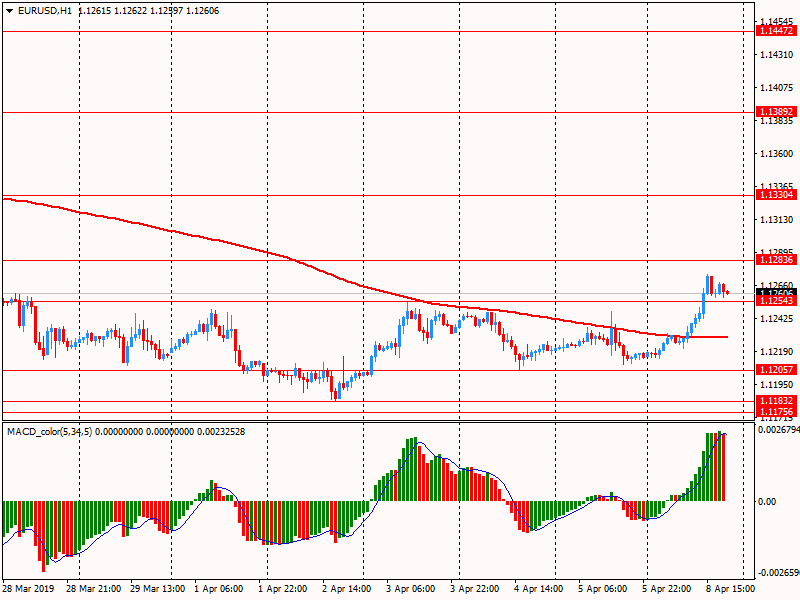
Task: Click the 1.13600 value on the price scale
Action: [x=776, y=154]
